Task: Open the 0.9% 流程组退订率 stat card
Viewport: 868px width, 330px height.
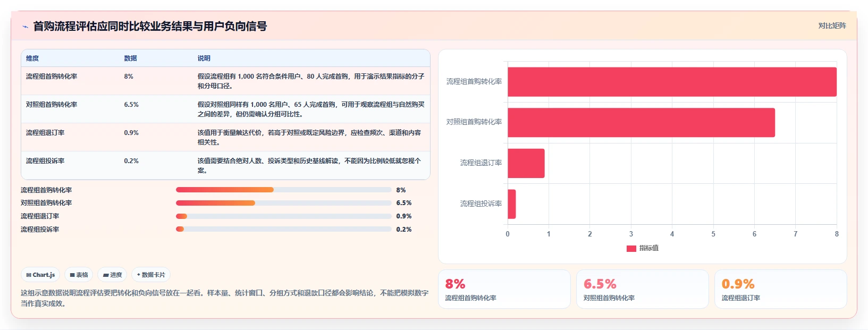Action: click(781, 289)
